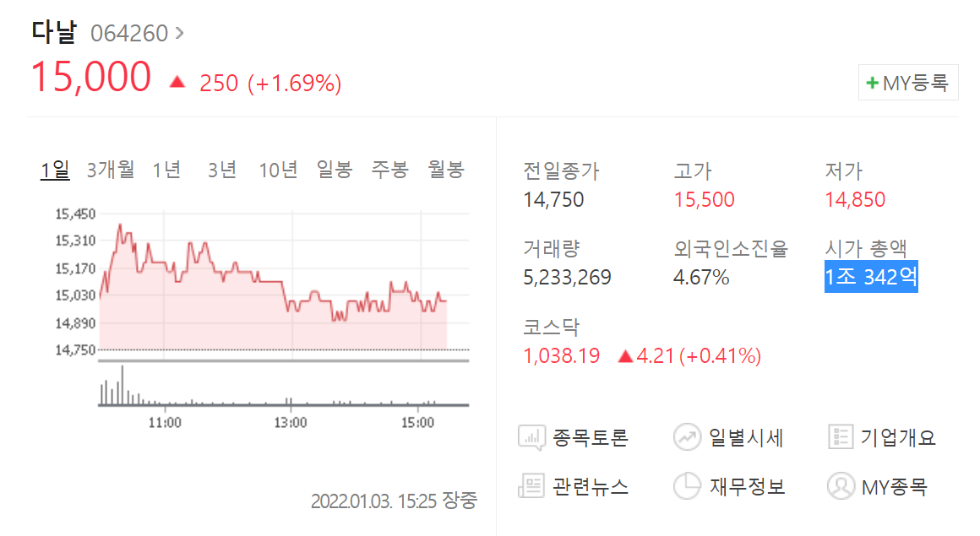Click the MY등록 registration button
Screen dimensions: 980x536
click(908, 82)
